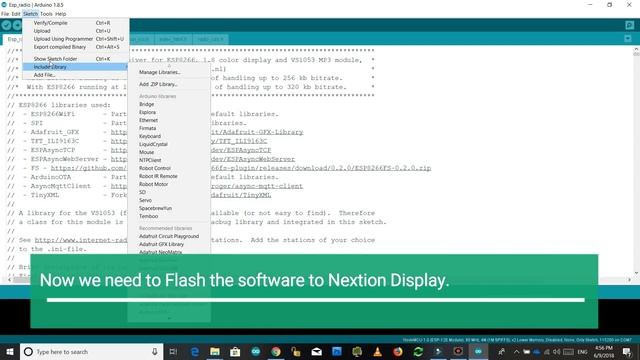
Task: Include the SpacebrewYun library
Action: coord(169,208)
